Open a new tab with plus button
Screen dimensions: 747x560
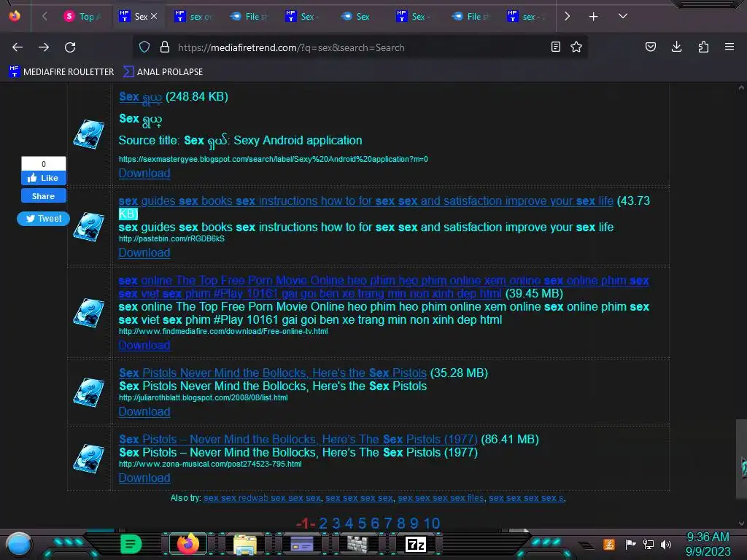[x=594, y=17]
